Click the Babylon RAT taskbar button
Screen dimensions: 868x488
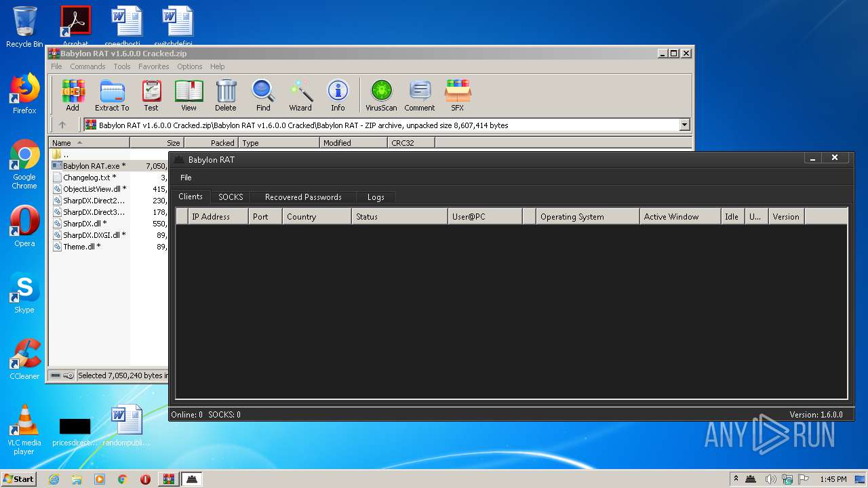pos(192,479)
